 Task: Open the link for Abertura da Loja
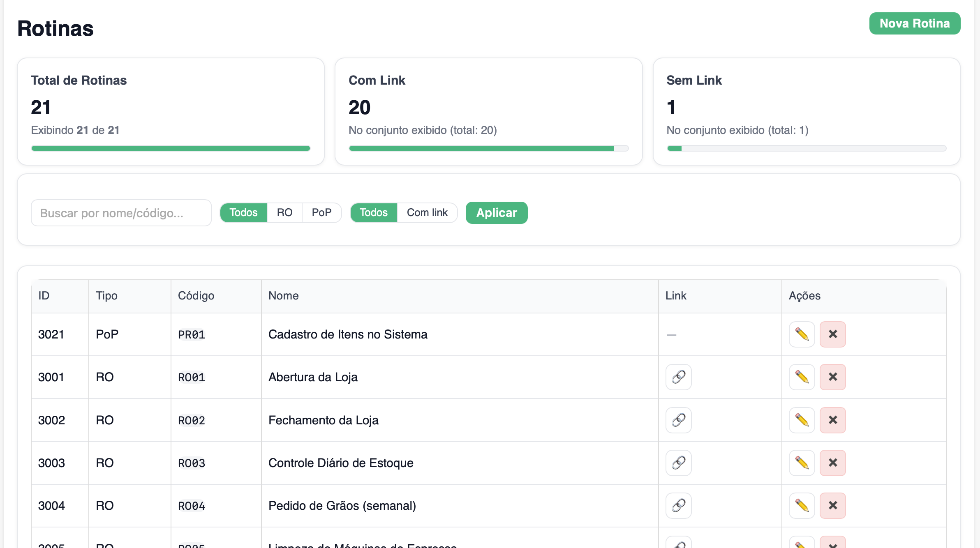pyautogui.click(x=678, y=377)
